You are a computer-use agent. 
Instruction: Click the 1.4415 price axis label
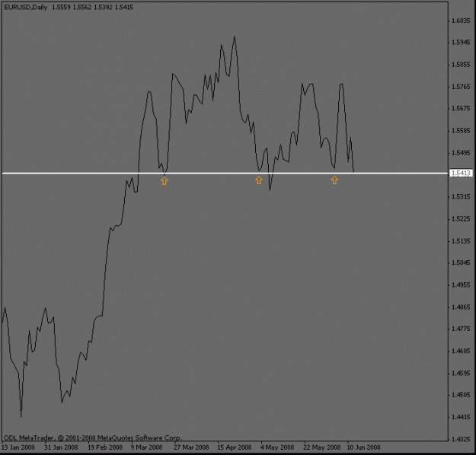pyautogui.click(x=461, y=417)
